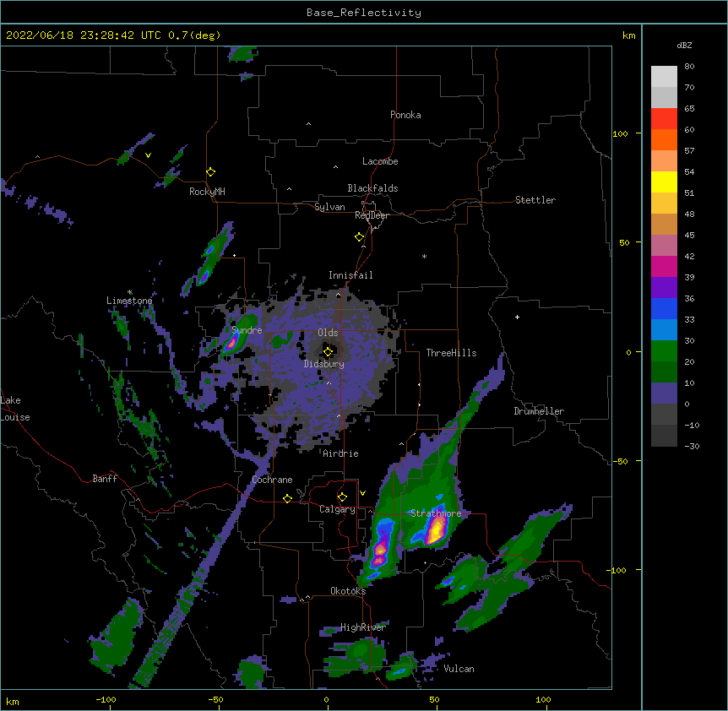This screenshot has height=711, width=728.
Task: Click the Ponoka city label
Action: (x=405, y=115)
